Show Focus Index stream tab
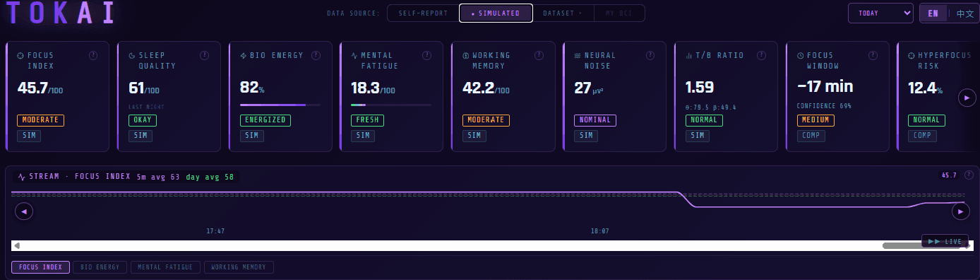 point(41,267)
